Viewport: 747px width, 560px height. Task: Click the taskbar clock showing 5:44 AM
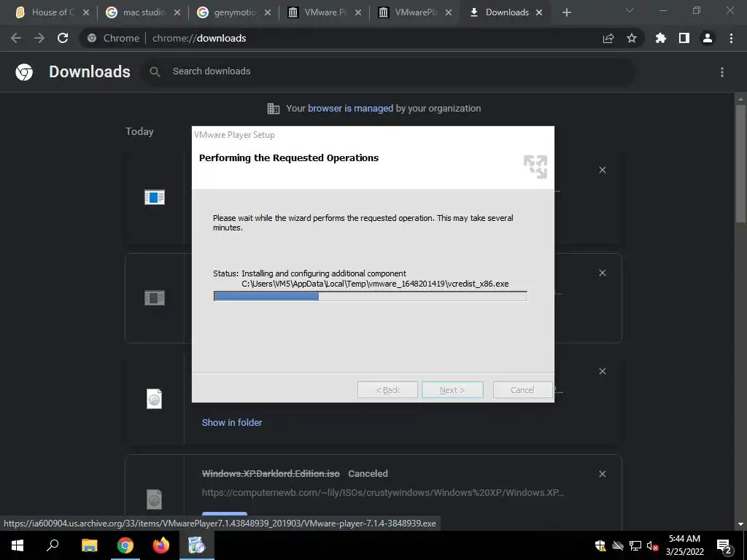pos(684,545)
